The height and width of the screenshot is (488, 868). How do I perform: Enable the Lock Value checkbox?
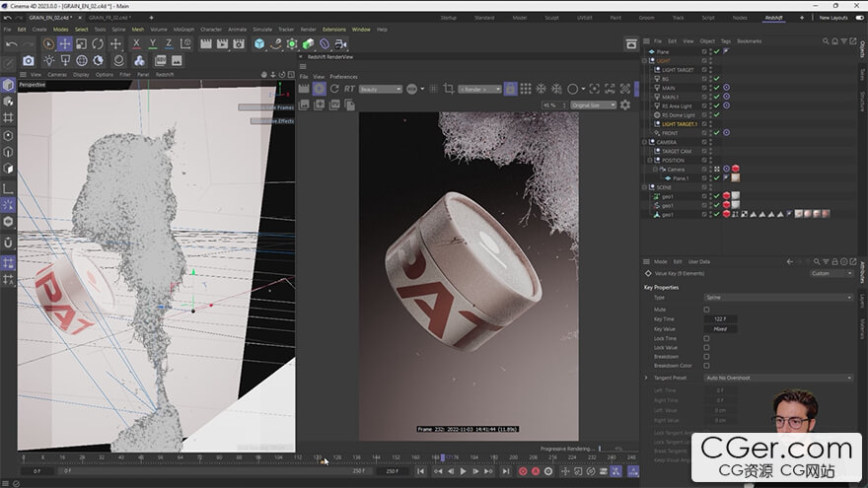(706, 347)
